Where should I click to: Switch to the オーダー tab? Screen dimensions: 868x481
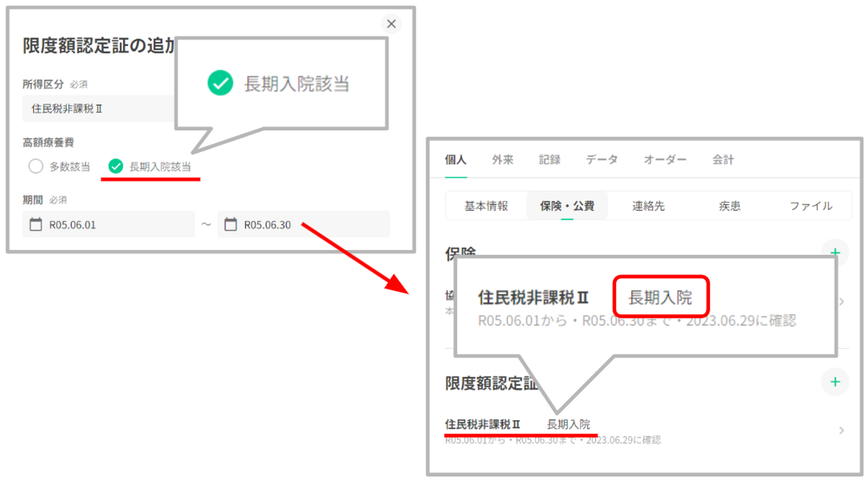point(664,160)
